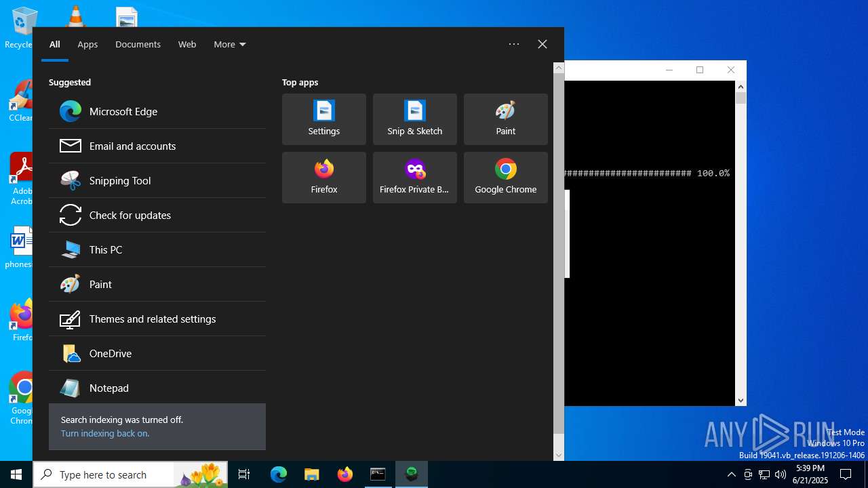868x488 pixels.
Task: Click the meet now tray icon
Action: point(748,474)
